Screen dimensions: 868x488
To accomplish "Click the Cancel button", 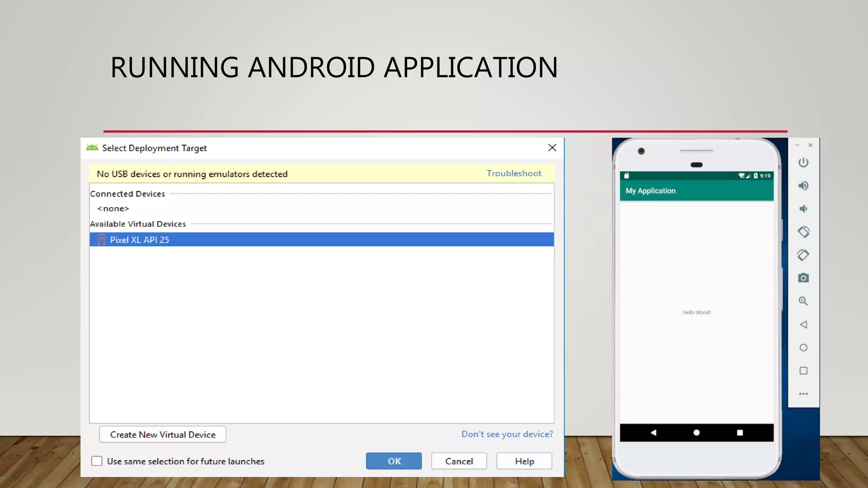I will tap(459, 461).
